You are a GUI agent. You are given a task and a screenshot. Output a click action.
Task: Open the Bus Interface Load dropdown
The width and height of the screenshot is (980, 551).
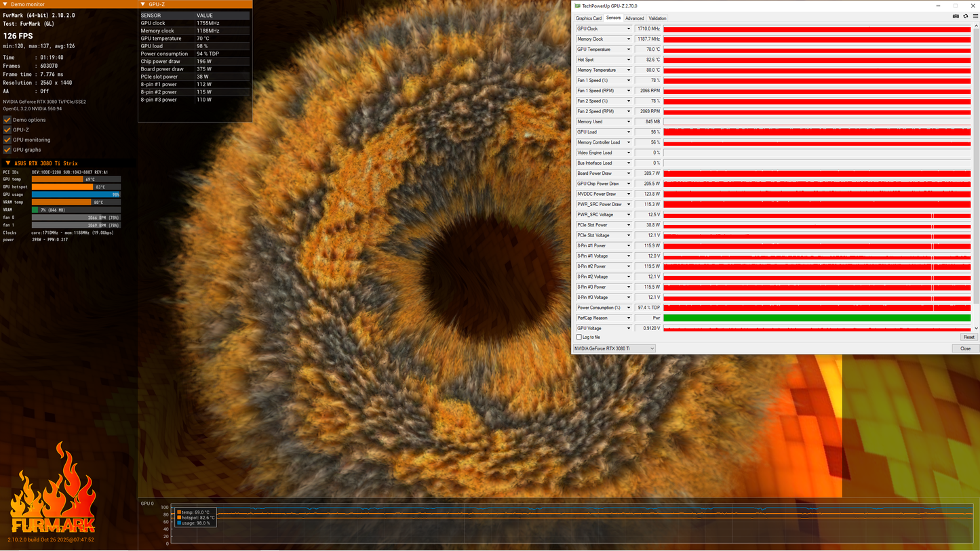(629, 163)
